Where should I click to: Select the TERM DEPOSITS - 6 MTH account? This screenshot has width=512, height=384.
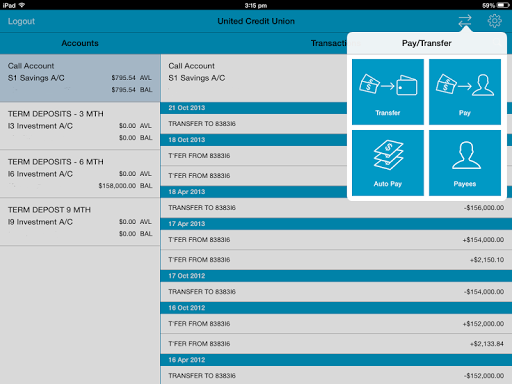pos(80,174)
